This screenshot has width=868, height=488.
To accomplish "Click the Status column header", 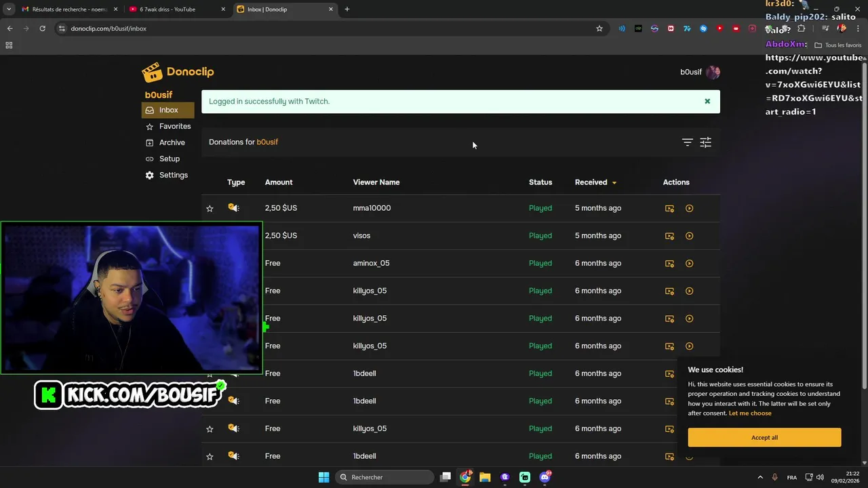I will [x=540, y=182].
